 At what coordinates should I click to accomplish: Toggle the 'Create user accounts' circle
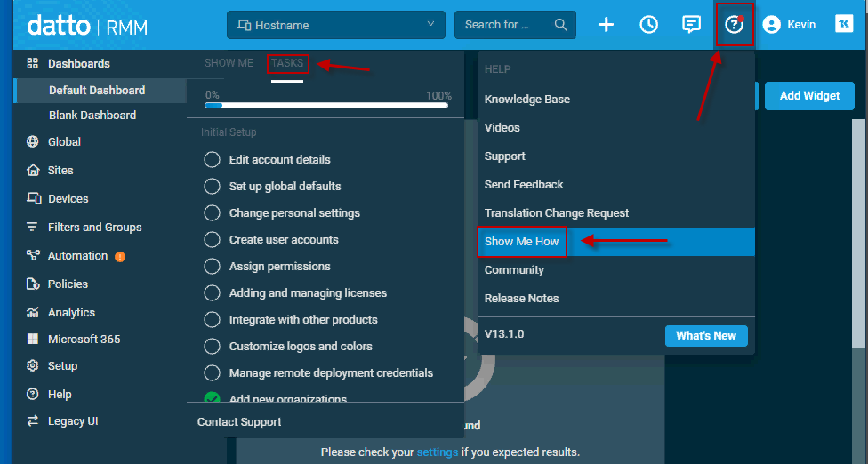212,240
